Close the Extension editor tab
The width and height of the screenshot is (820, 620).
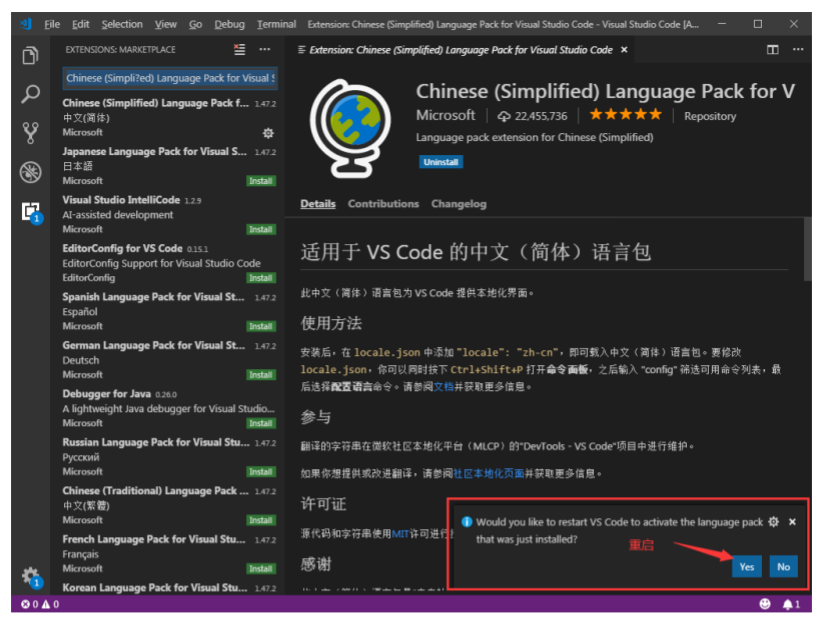624,50
